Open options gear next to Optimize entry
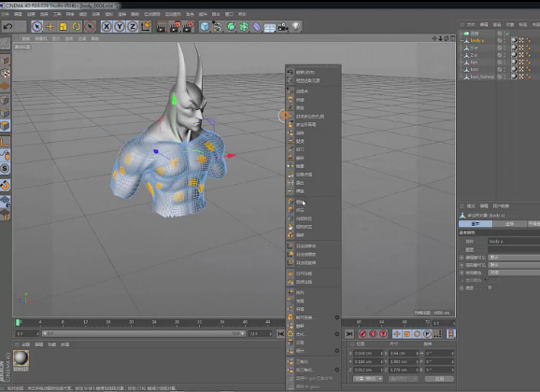Image resolution: width=540 pixels, height=392 pixels. pyautogui.click(x=337, y=334)
